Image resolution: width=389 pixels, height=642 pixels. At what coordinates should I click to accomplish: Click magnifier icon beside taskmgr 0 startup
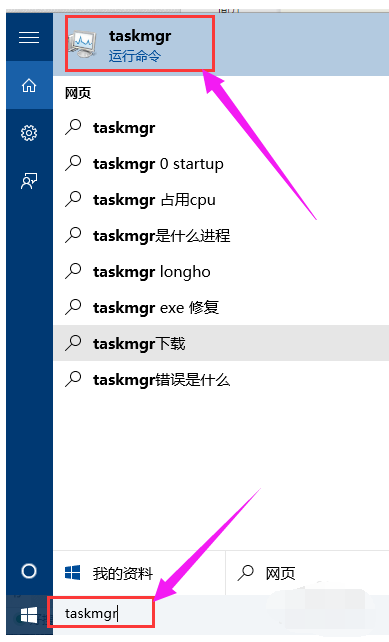(74, 164)
